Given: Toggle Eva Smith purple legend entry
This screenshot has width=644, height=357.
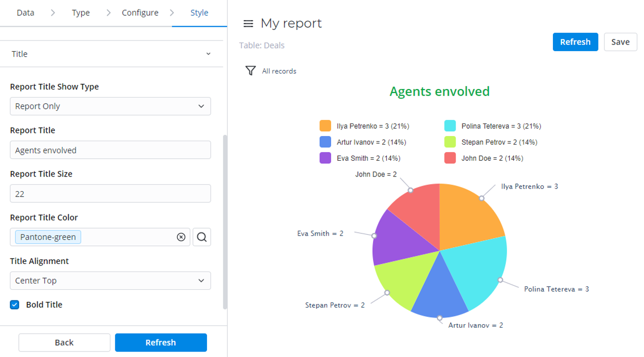Looking at the screenshot, I should click(325, 158).
